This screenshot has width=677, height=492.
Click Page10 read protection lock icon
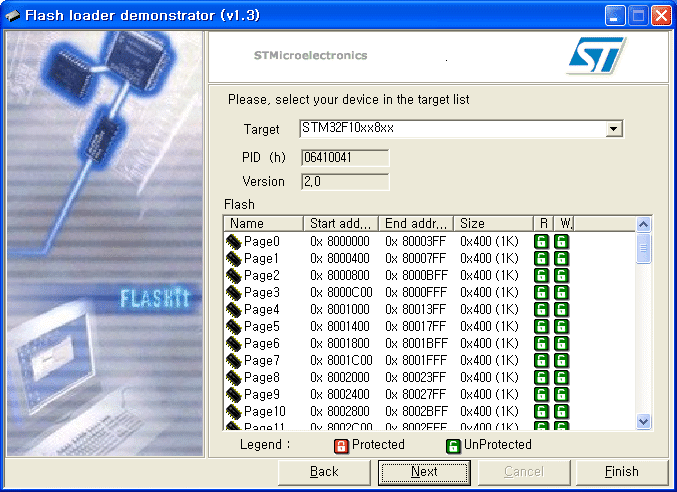point(541,411)
